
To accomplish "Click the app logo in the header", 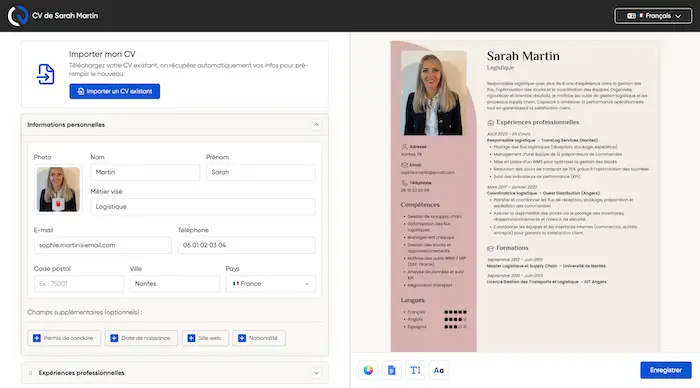I will point(17,16).
